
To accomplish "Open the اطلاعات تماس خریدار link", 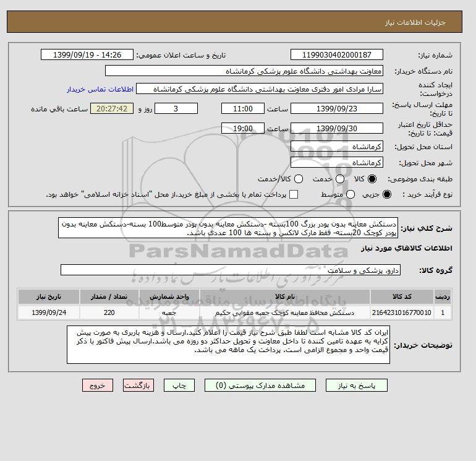I will tap(100, 89).
